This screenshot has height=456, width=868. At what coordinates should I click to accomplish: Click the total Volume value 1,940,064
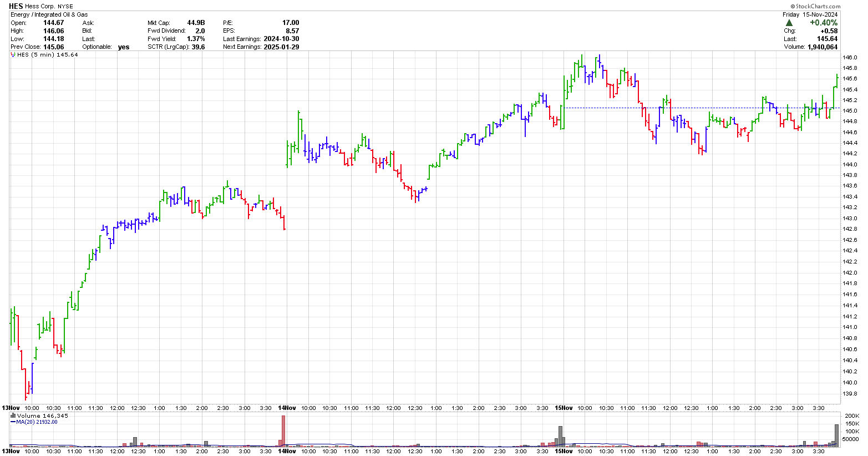tap(821, 47)
